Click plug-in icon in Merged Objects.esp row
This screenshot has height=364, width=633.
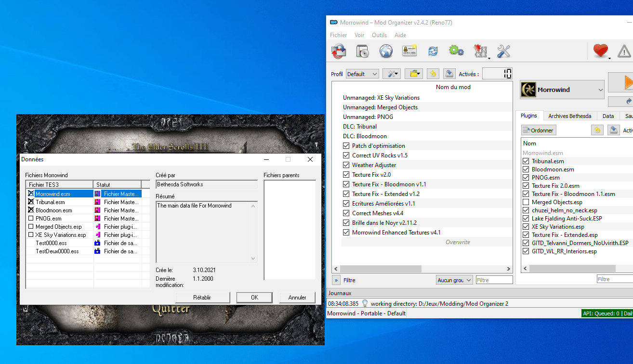(97, 227)
